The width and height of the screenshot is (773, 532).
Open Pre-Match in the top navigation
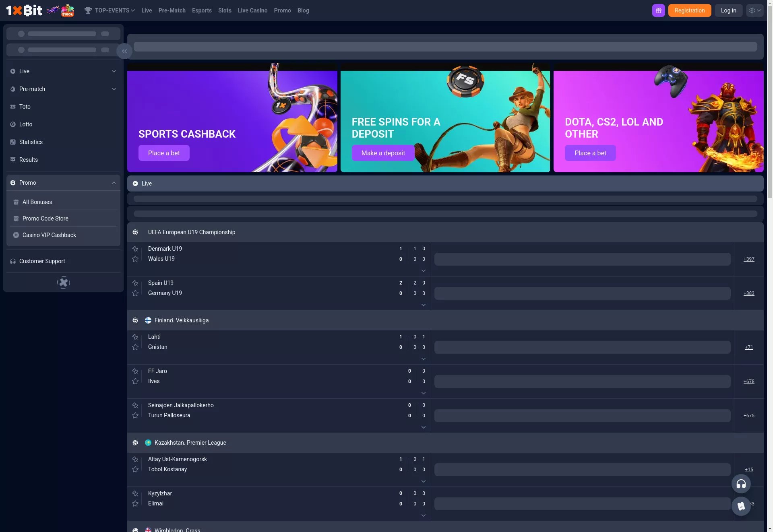tap(172, 10)
